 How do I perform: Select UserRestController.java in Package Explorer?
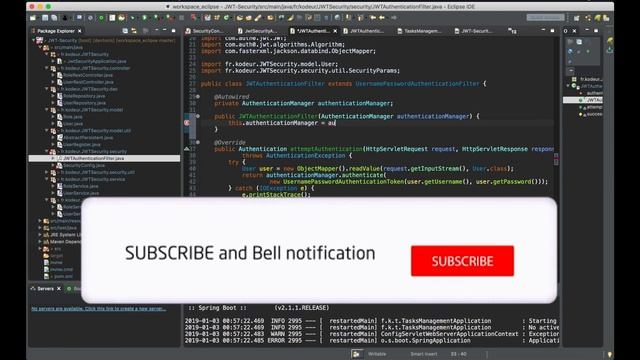tap(88, 82)
